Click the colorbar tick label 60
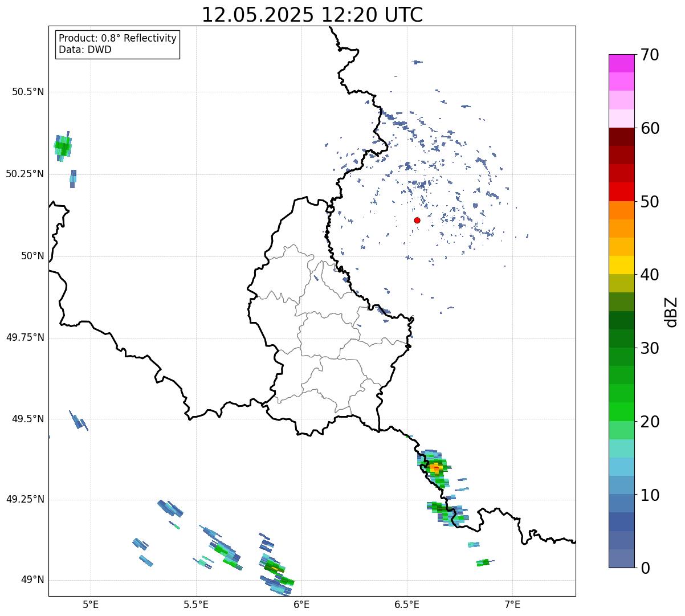The height and width of the screenshot is (616, 685). pyautogui.click(x=650, y=128)
